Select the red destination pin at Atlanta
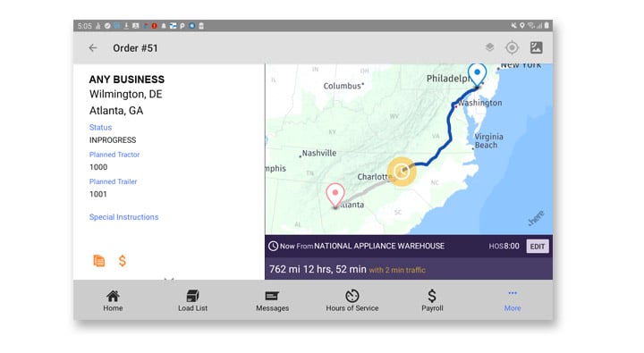Screen dimensions: 644x353 click(335, 196)
